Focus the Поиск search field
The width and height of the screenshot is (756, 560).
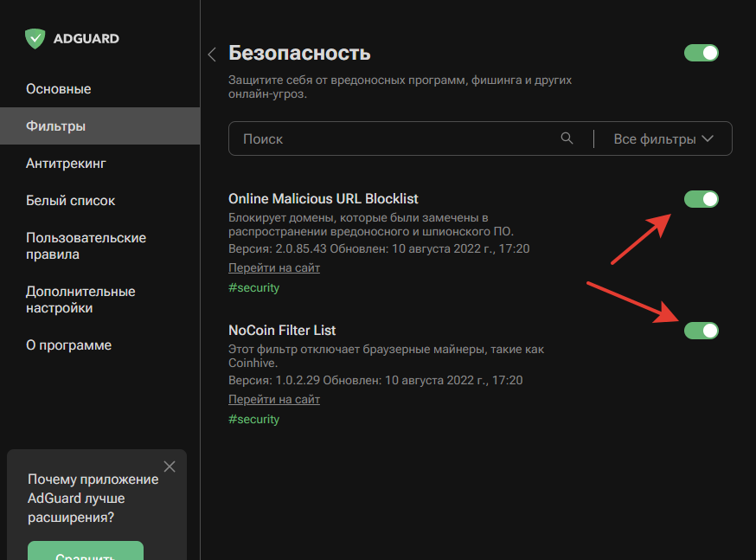tap(395, 138)
